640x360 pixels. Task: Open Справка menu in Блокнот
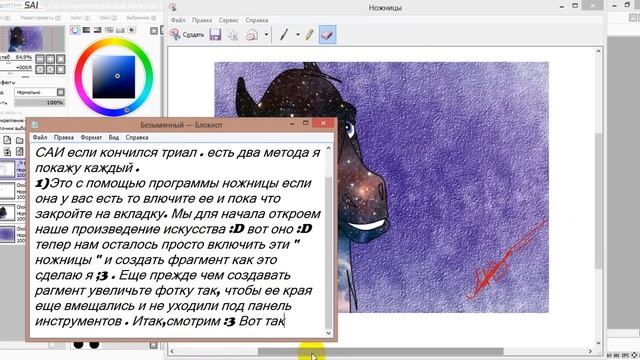point(137,138)
